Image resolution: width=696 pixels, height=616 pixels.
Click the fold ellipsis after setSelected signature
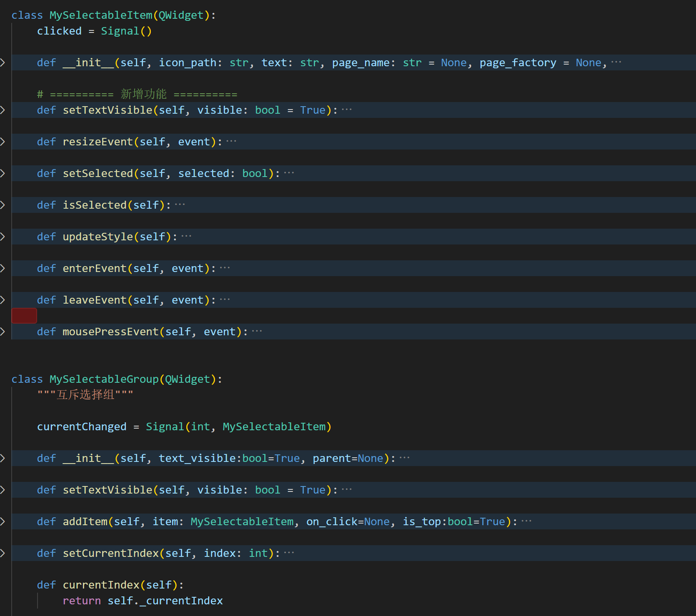coord(289,173)
